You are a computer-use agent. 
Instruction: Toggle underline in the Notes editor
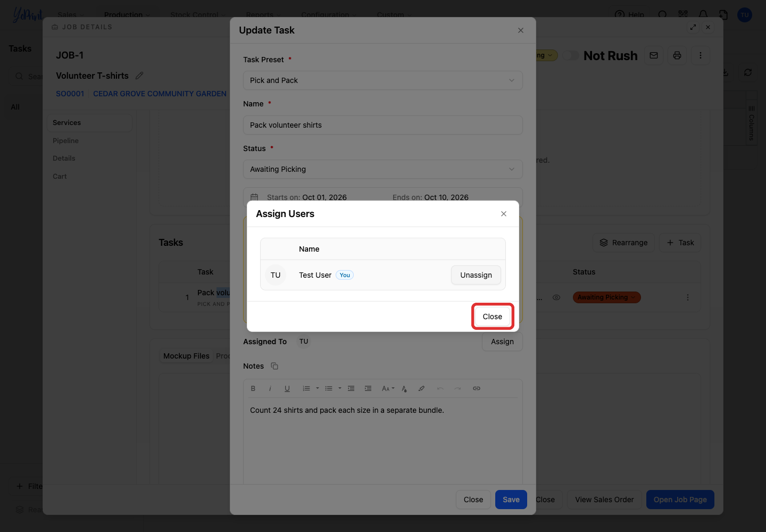(287, 388)
